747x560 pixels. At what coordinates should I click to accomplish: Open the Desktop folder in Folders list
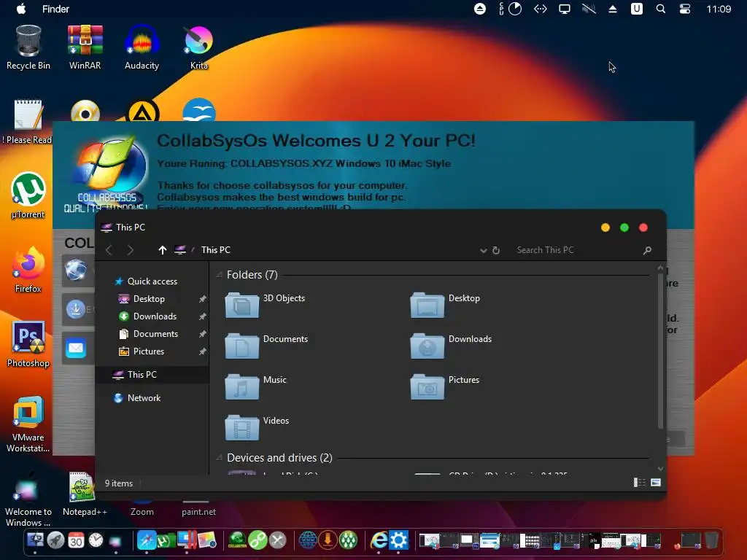click(x=446, y=305)
